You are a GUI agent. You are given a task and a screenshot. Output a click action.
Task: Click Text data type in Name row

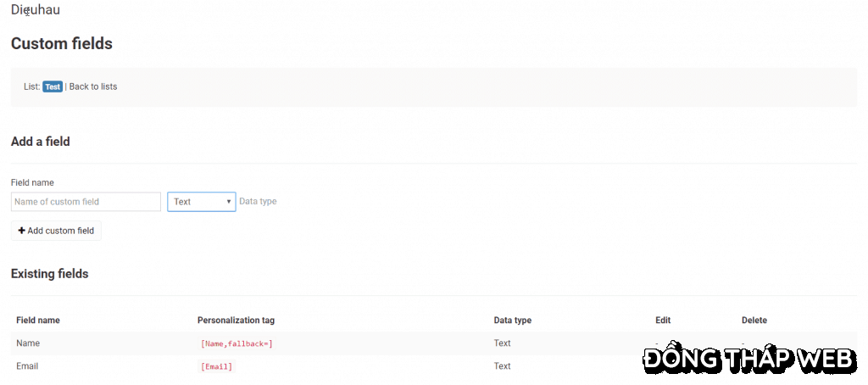502,343
